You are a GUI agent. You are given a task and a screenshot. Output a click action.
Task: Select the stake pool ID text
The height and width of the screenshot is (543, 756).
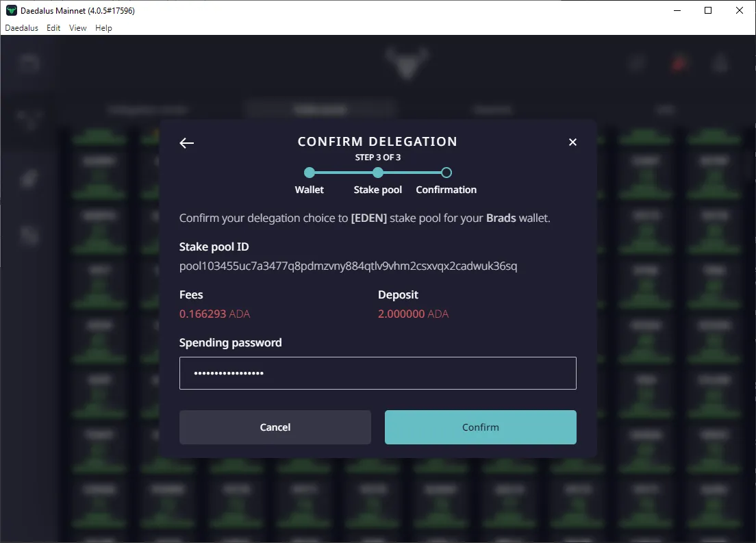point(348,266)
